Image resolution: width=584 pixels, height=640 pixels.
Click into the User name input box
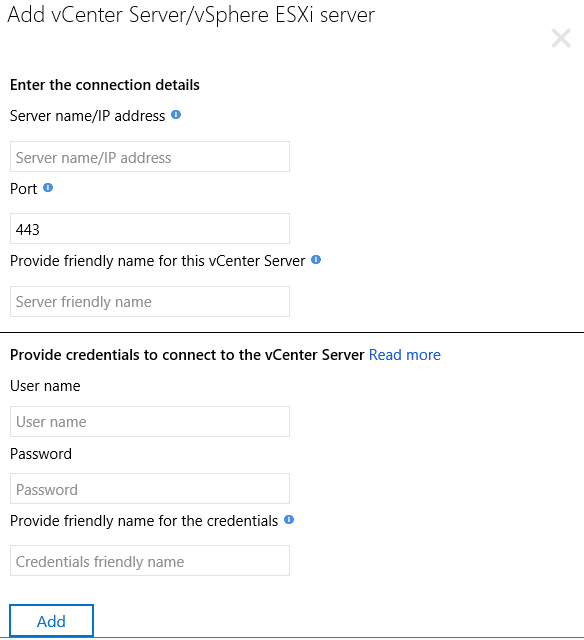pyautogui.click(x=150, y=422)
